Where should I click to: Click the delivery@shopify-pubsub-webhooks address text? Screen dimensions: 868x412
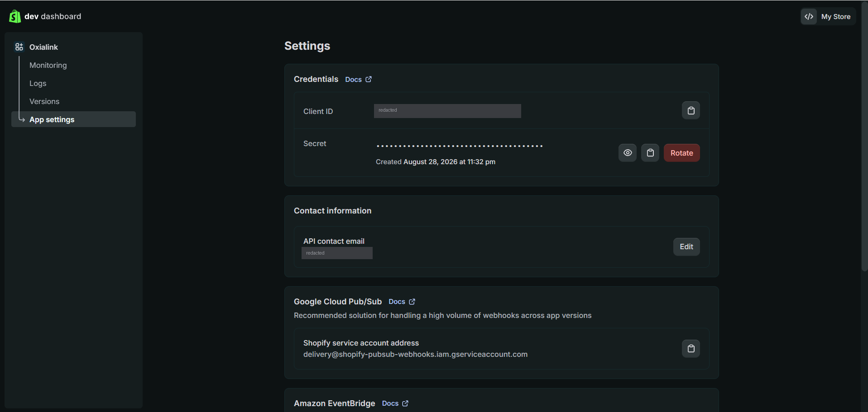pos(415,355)
